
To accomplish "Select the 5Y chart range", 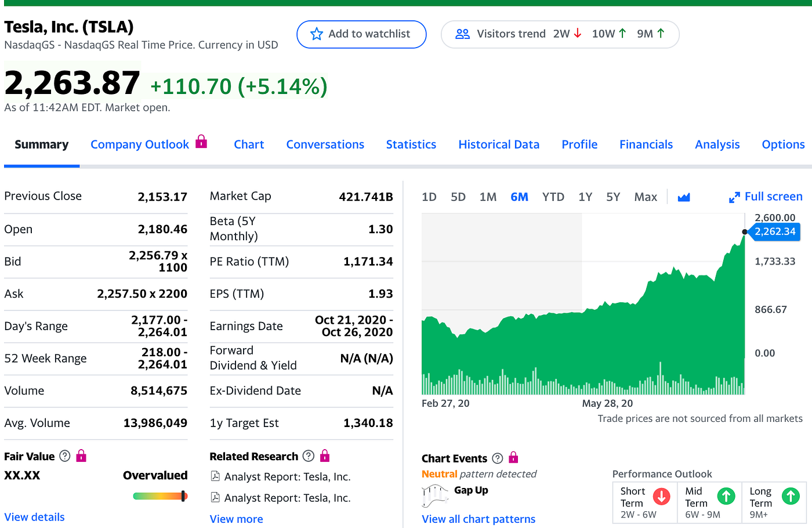I will point(613,197).
